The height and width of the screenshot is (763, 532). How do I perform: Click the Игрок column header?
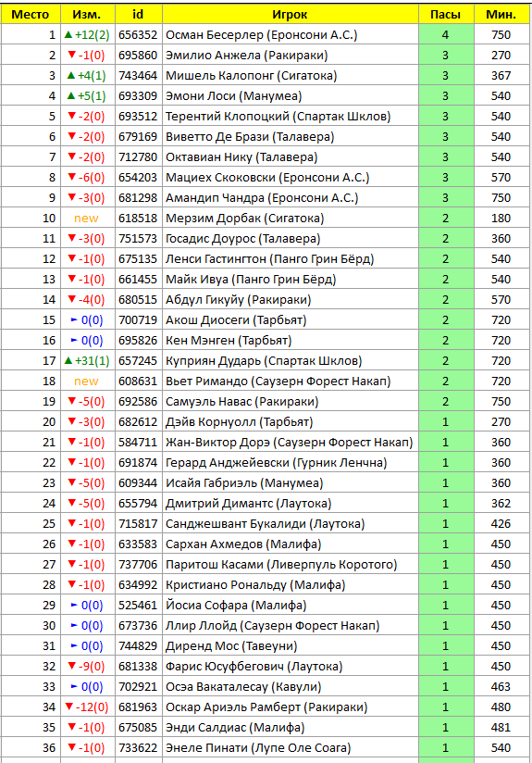(291, 15)
